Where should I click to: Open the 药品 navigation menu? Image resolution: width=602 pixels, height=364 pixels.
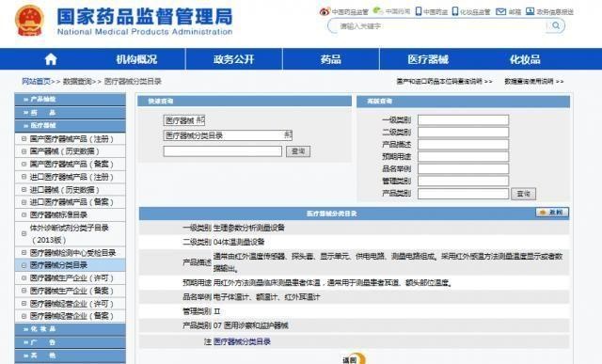[330, 59]
